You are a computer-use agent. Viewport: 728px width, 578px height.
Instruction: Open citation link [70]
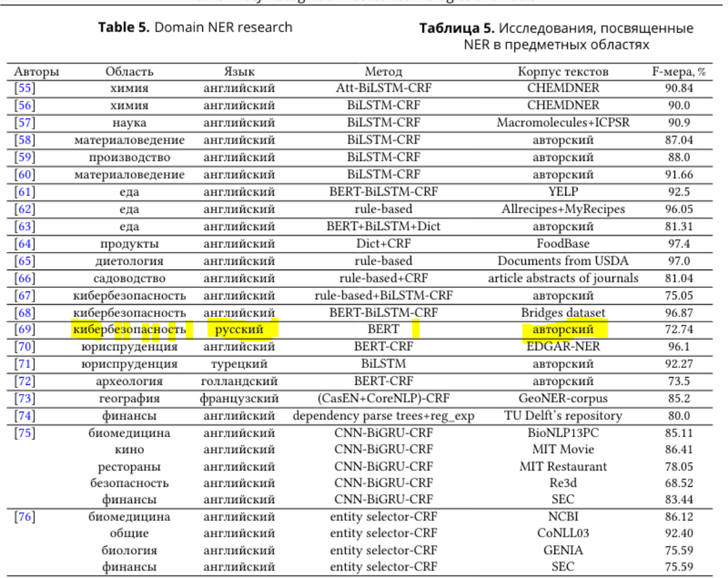(x=25, y=346)
